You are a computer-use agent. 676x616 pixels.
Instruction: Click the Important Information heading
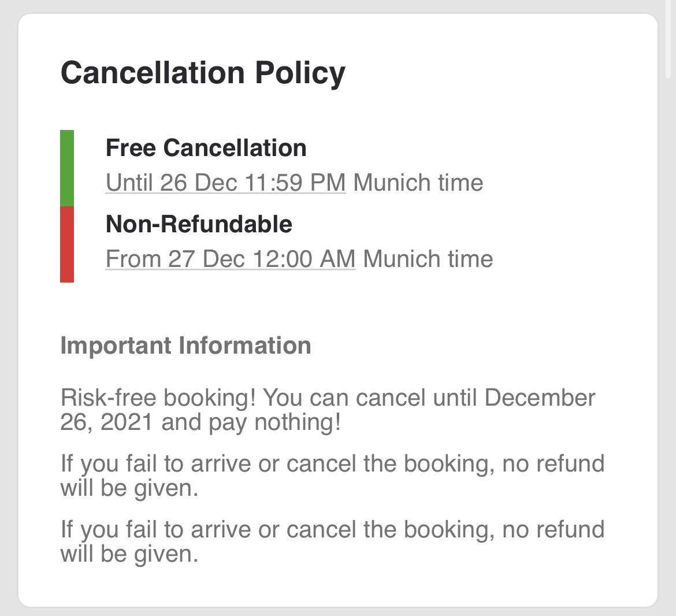[186, 346]
